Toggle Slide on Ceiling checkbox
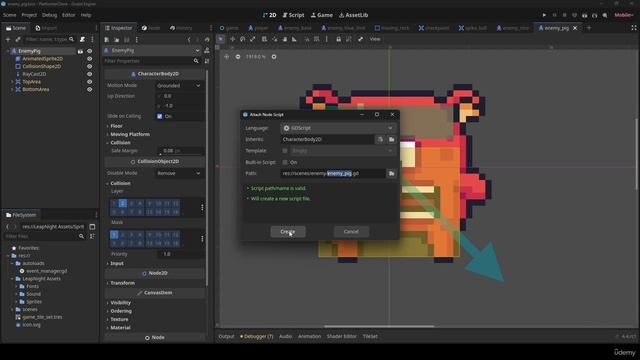640x360 pixels. (x=160, y=116)
